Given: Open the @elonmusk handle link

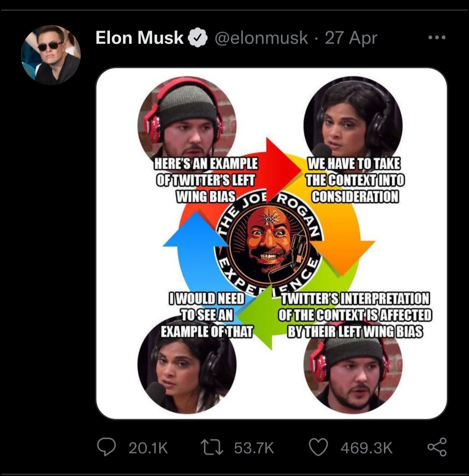Looking at the screenshot, I should click(261, 38).
